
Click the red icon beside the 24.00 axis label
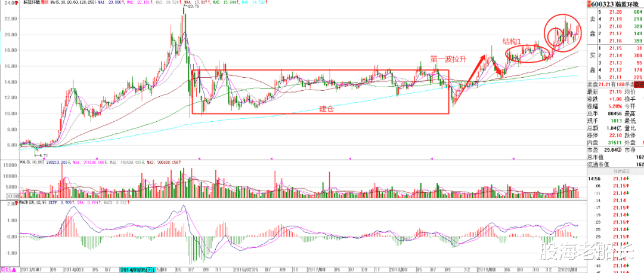[x=16, y=3]
